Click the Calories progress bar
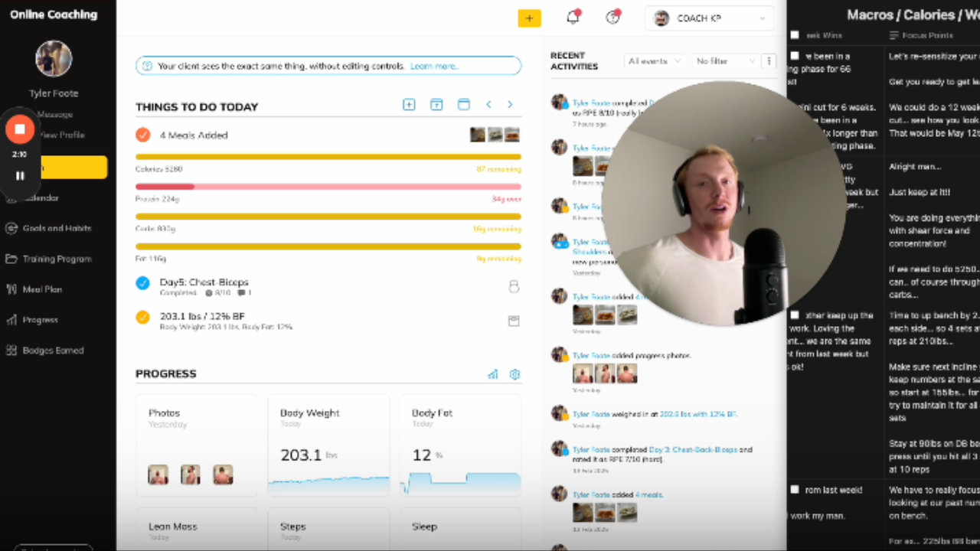This screenshot has width=980, height=551. pos(328,157)
